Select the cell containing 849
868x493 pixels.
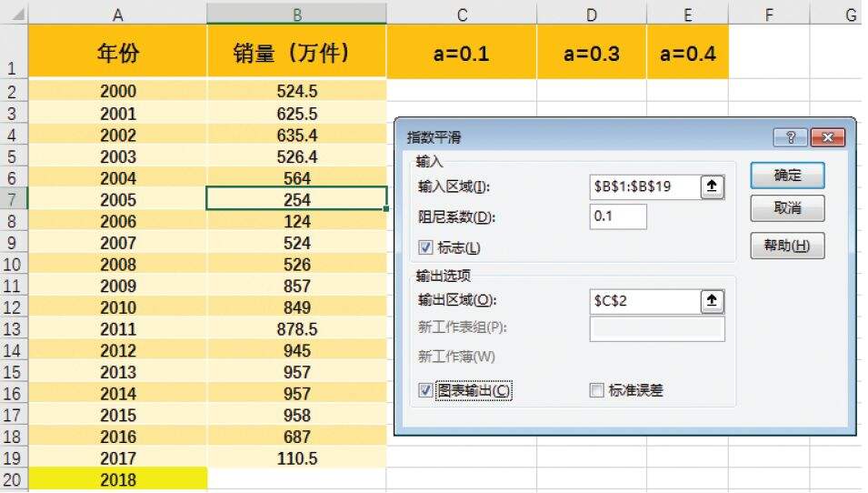point(296,307)
